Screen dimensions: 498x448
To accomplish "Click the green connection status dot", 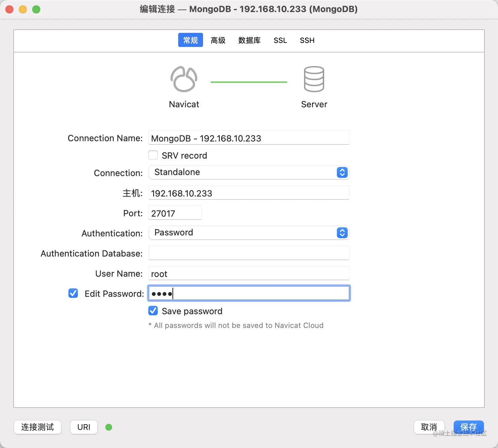I will click(x=109, y=427).
